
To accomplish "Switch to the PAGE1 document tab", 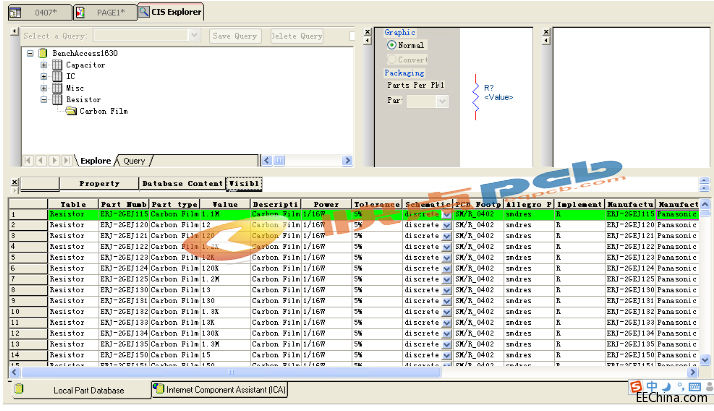I will (x=103, y=12).
